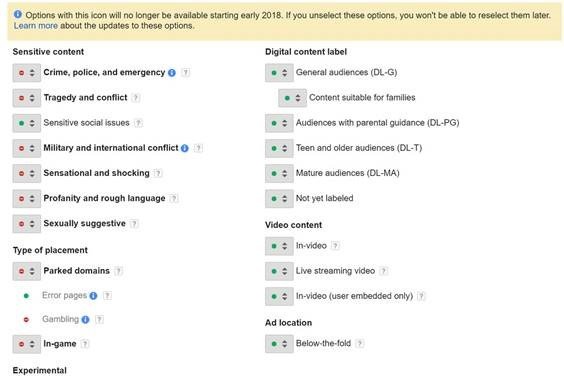Click info icon next to Crime, police, and emergency
Image resolution: width=564 pixels, height=379 pixels.
click(x=172, y=73)
